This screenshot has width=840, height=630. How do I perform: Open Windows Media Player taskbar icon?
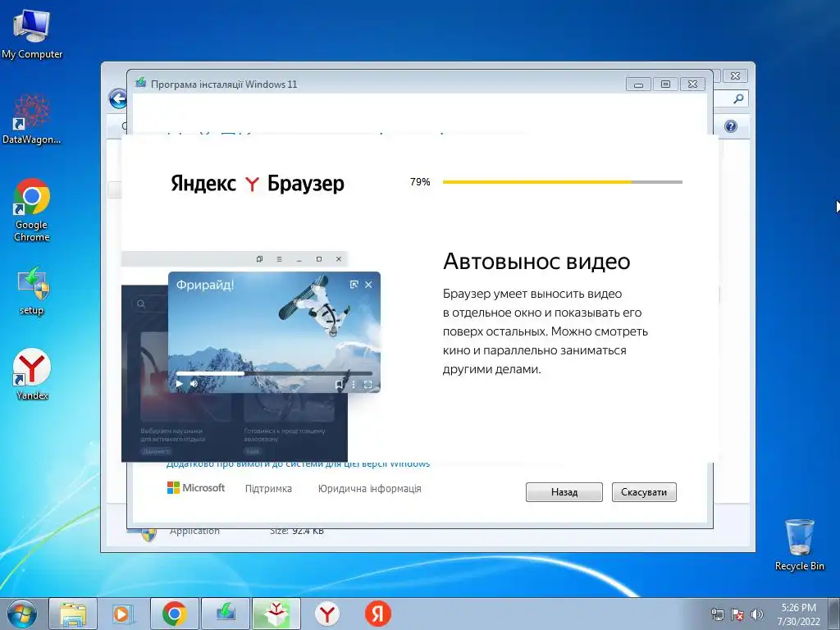click(123, 614)
